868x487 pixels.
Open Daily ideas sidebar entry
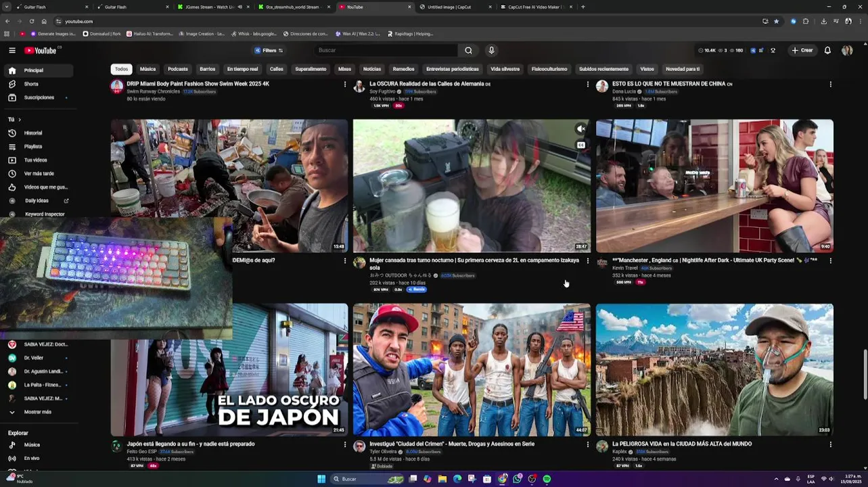point(37,201)
